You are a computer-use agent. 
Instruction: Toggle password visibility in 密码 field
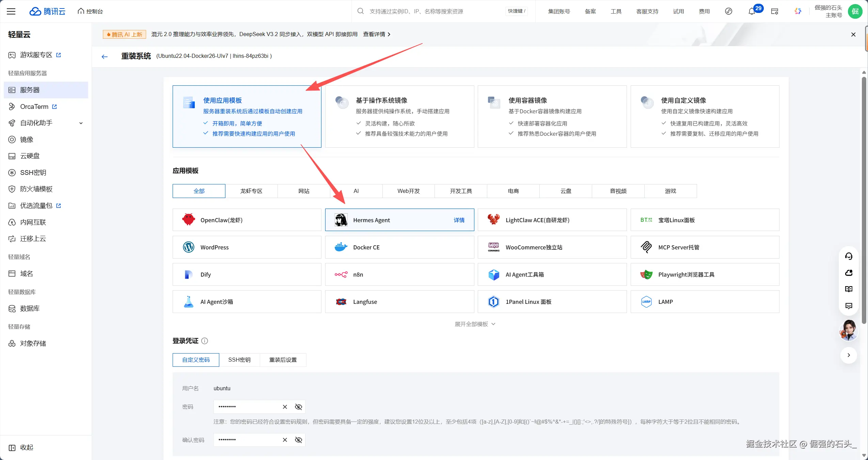[x=298, y=407]
